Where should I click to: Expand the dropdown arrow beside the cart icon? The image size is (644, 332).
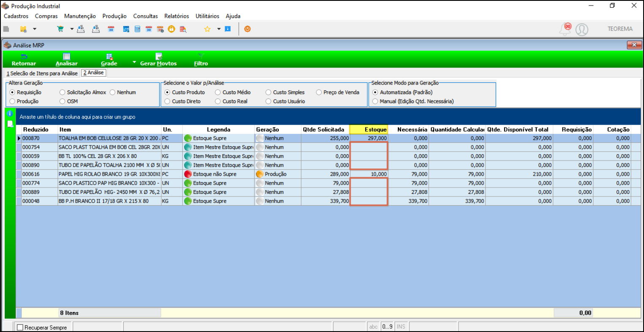tap(72, 29)
